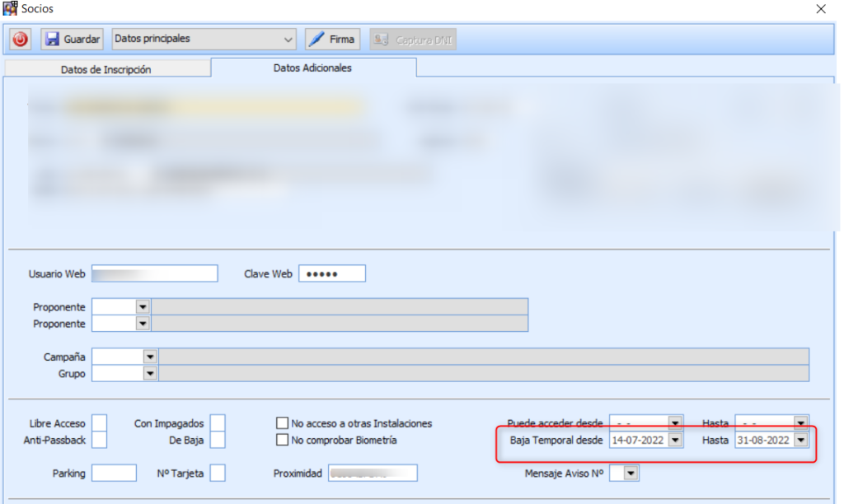The height and width of the screenshot is (504, 844).
Task: Expand the Campaña dropdown list
Action: (x=149, y=357)
